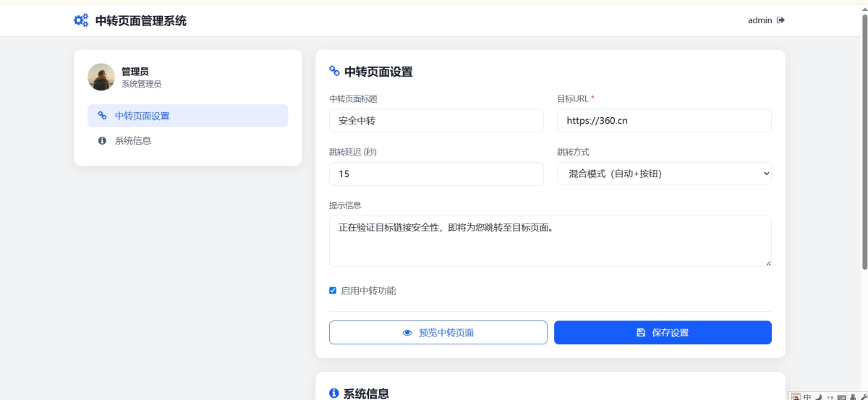Click the 目标URL input field

pos(664,121)
